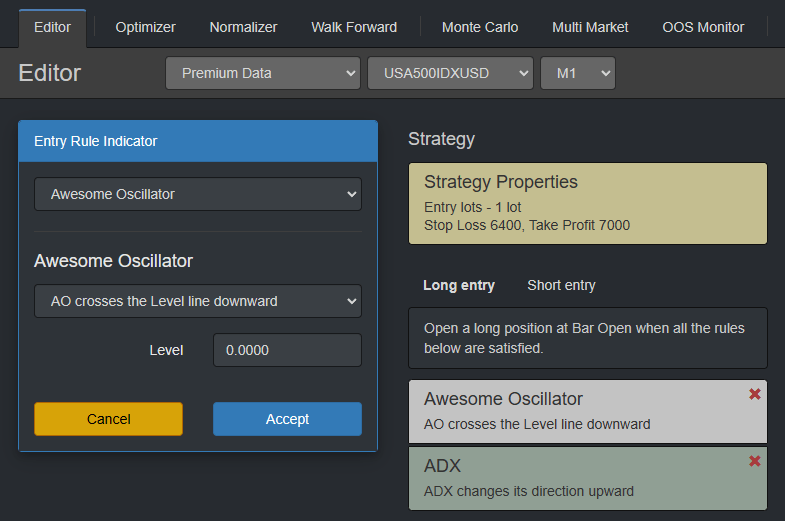This screenshot has height=521, width=785.
Task: Change the USA500IDXUSD symbol selector
Action: click(450, 73)
